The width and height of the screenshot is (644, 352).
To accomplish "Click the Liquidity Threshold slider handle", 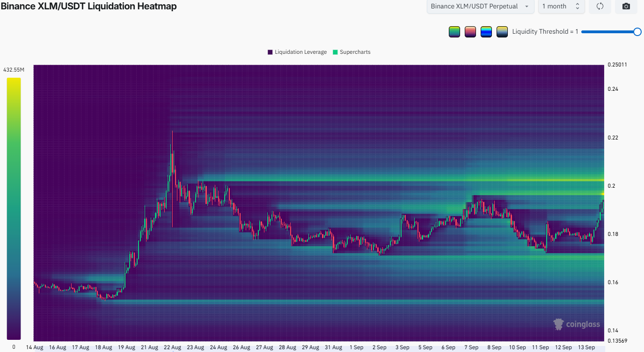I will click(x=637, y=32).
